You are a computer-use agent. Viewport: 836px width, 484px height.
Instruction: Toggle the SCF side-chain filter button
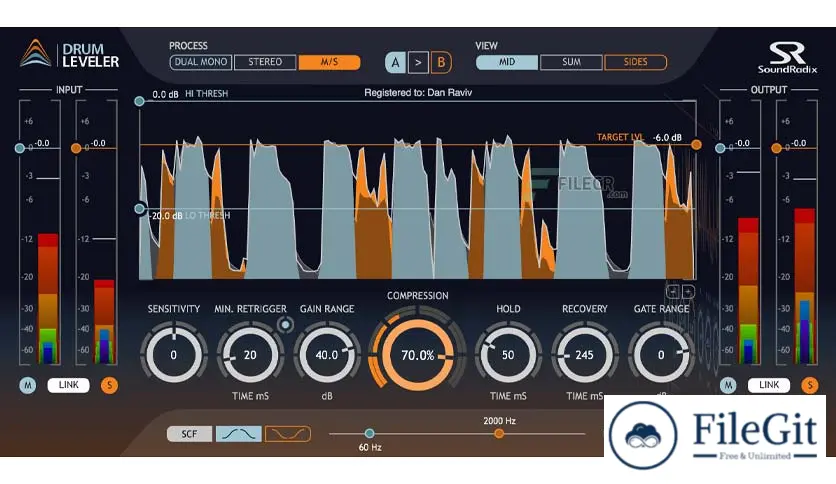tap(189, 434)
